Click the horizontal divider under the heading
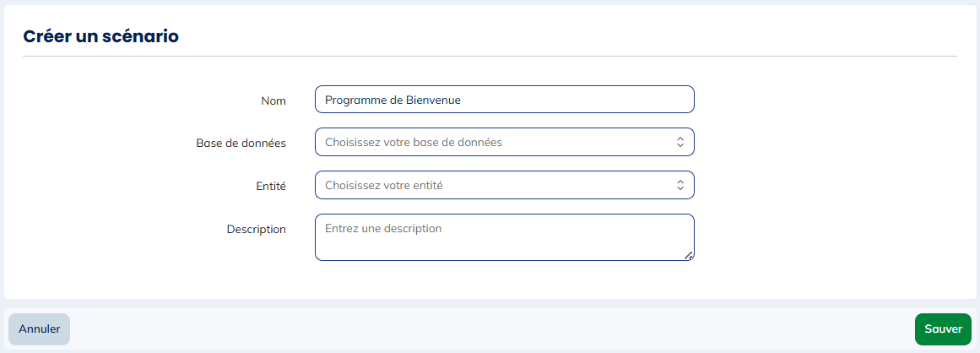 (x=490, y=56)
